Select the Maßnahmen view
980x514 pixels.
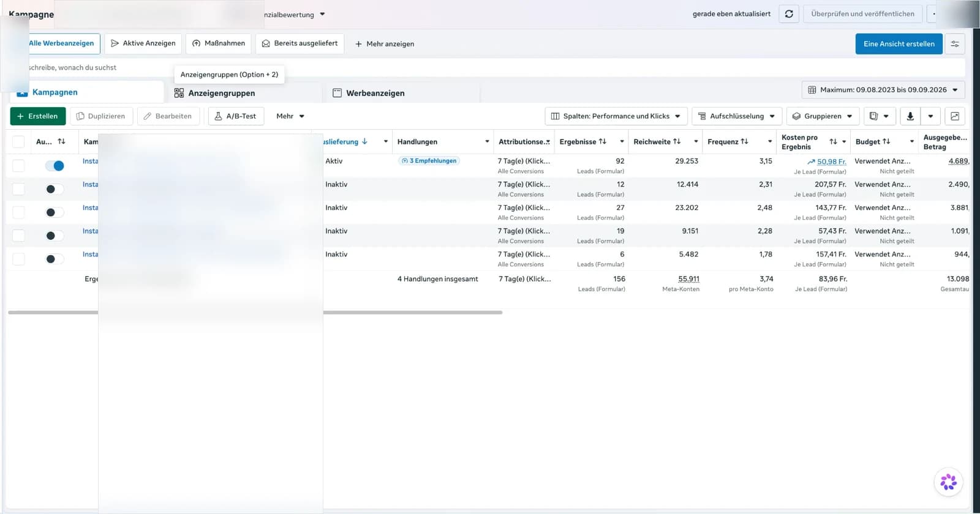219,43
